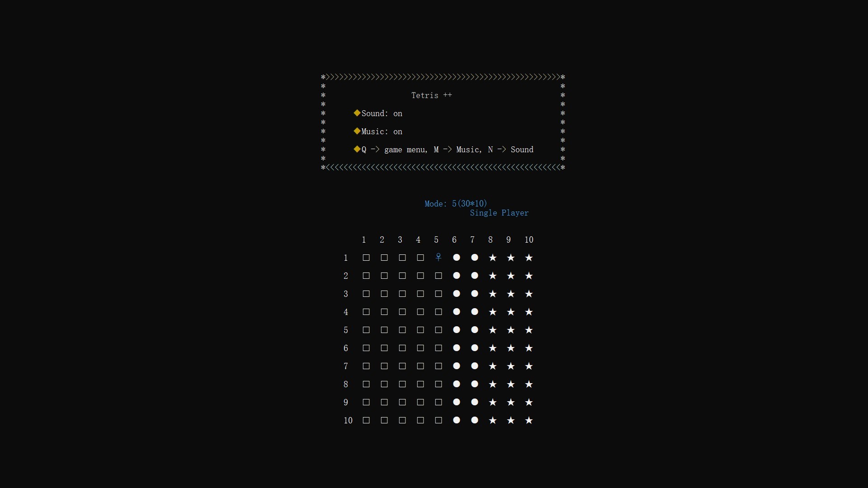Click the empty square at row 10 column 1
This screenshot has height=488, width=868.
(366, 420)
